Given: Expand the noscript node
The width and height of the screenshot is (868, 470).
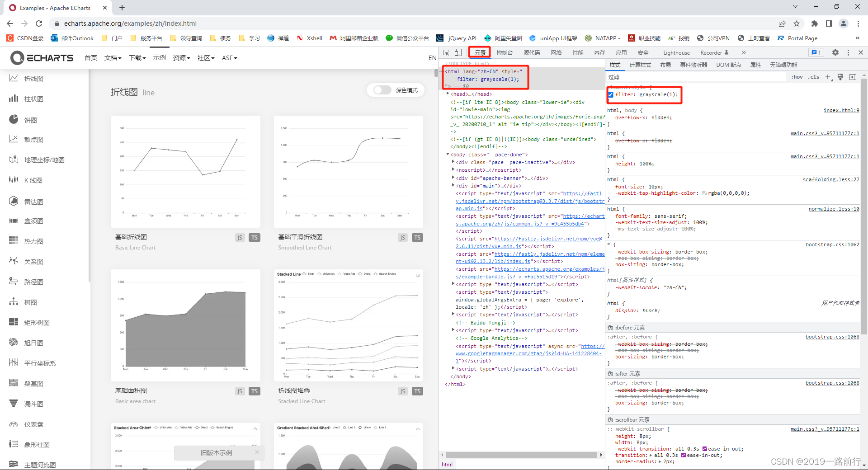Looking at the screenshot, I should point(453,169).
